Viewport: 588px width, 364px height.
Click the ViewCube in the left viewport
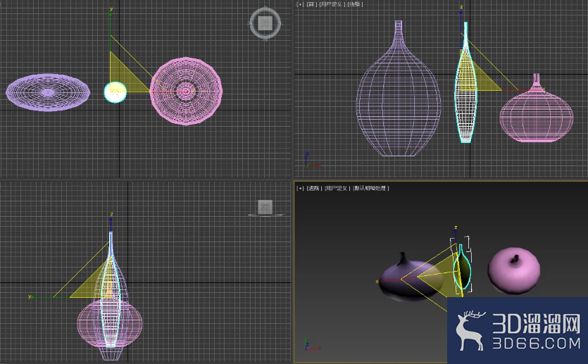coord(265,208)
